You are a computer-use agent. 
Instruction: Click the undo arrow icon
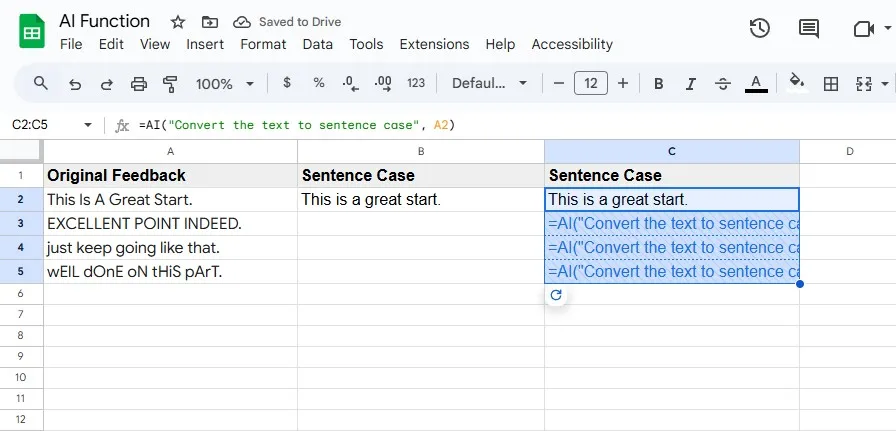tap(75, 84)
